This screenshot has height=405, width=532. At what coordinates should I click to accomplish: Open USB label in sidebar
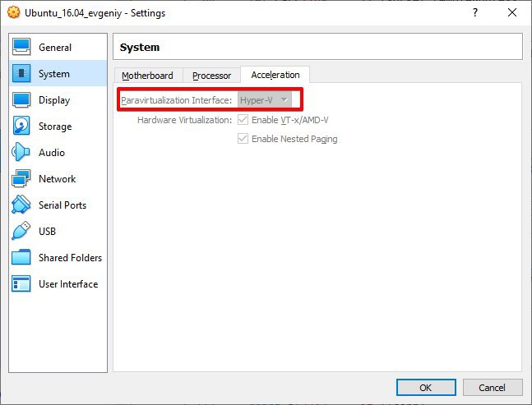(47, 231)
